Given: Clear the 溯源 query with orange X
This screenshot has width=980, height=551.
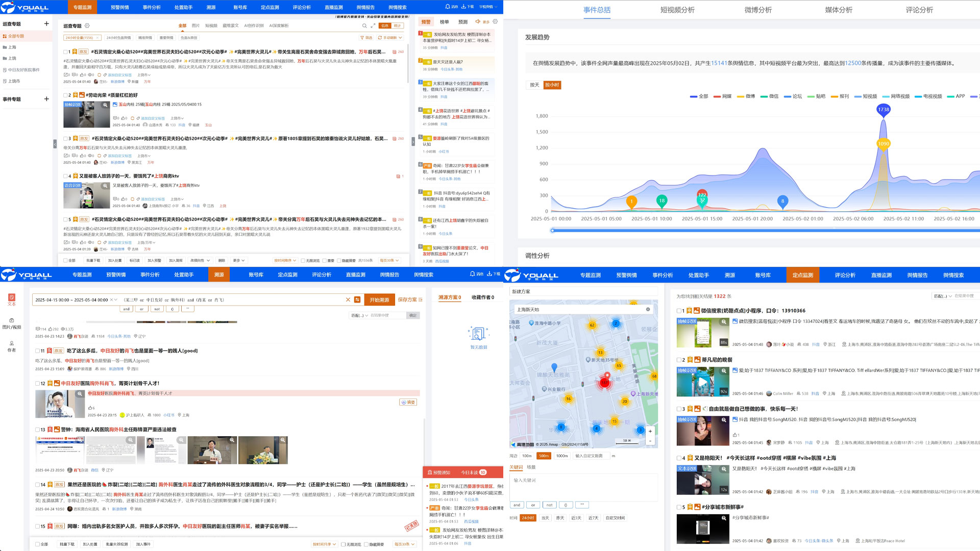Looking at the screenshot, I should pyautogui.click(x=348, y=300).
